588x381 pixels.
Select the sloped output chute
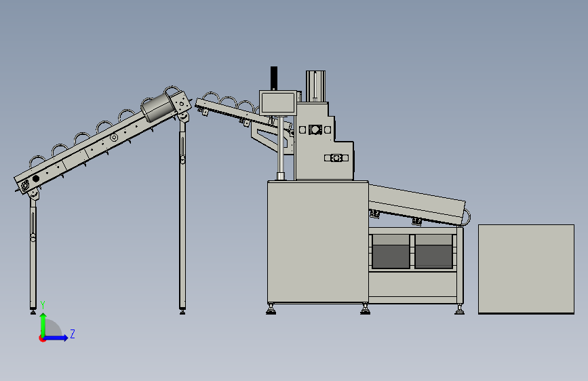coord(417,205)
